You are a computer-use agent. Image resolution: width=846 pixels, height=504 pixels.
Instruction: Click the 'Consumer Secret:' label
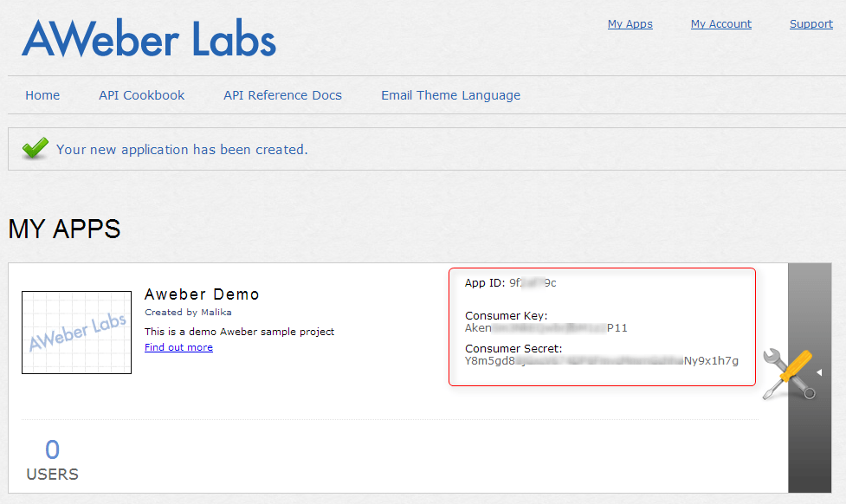pyautogui.click(x=513, y=349)
